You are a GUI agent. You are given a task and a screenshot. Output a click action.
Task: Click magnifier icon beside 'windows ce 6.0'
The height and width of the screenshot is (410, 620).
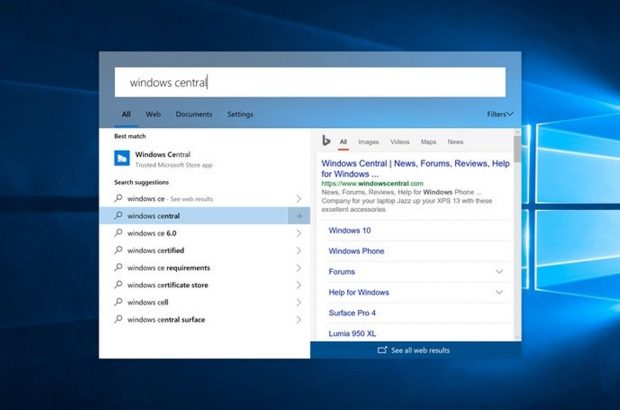(118, 232)
